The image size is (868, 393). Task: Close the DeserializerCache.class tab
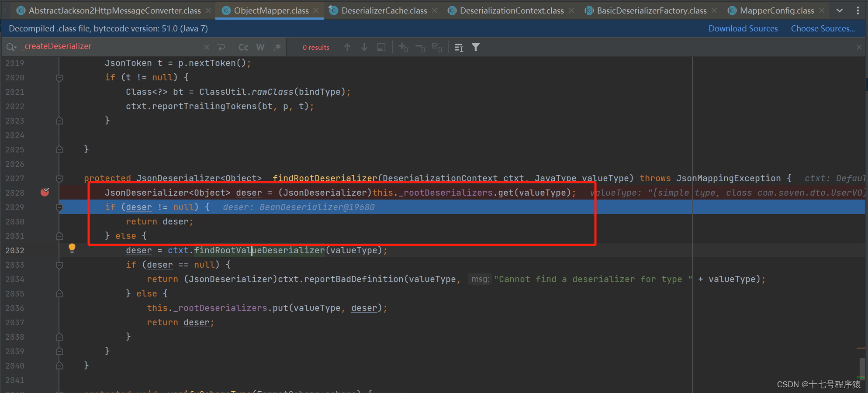tap(435, 10)
